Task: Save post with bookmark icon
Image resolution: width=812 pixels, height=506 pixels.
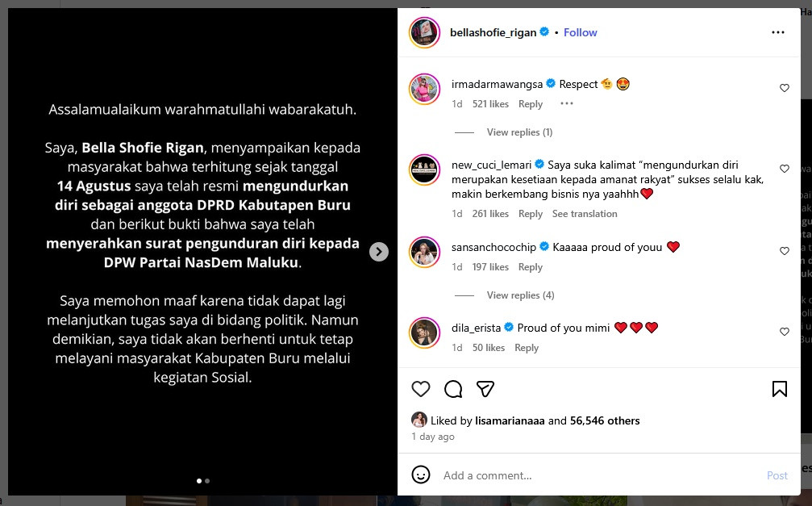Action: pos(780,389)
